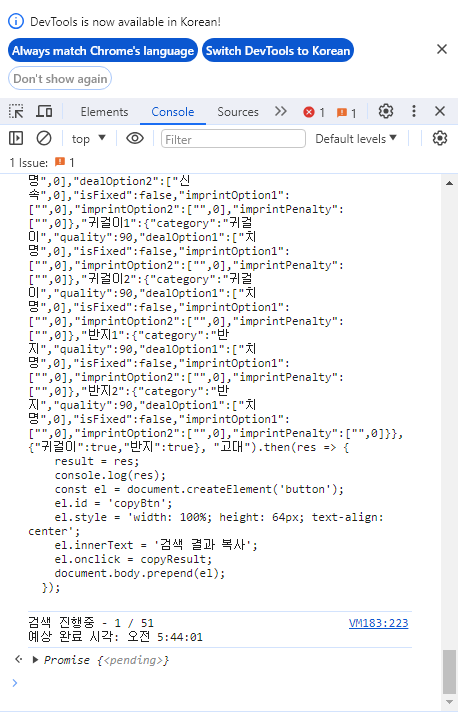
Task: Click Always match Chrome's language button
Action: click(x=103, y=50)
